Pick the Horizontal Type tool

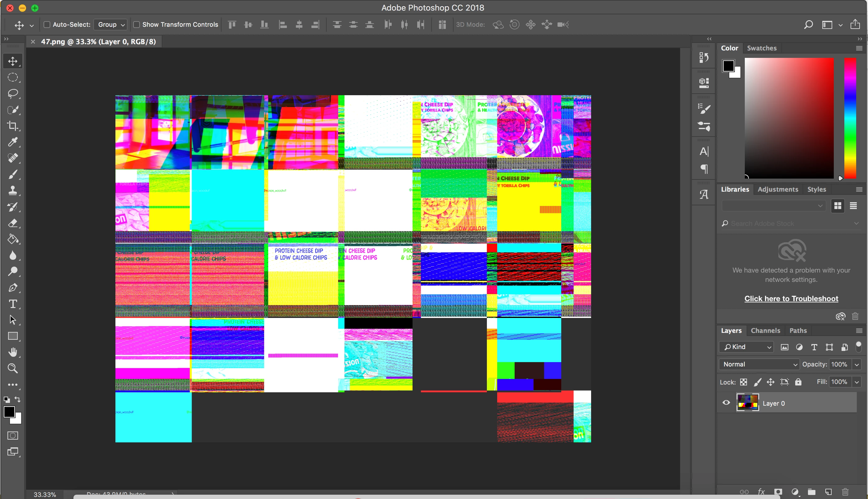pyautogui.click(x=13, y=304)
